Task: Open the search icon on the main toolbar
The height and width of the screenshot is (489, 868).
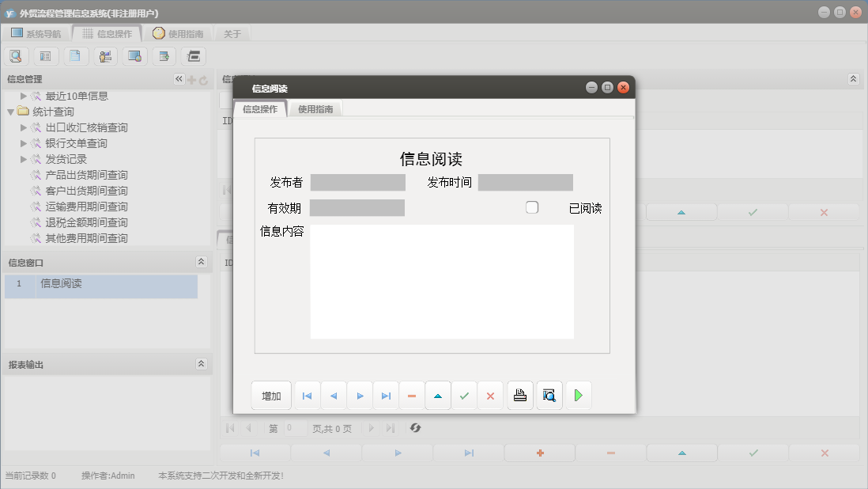Action: [16, 56]
